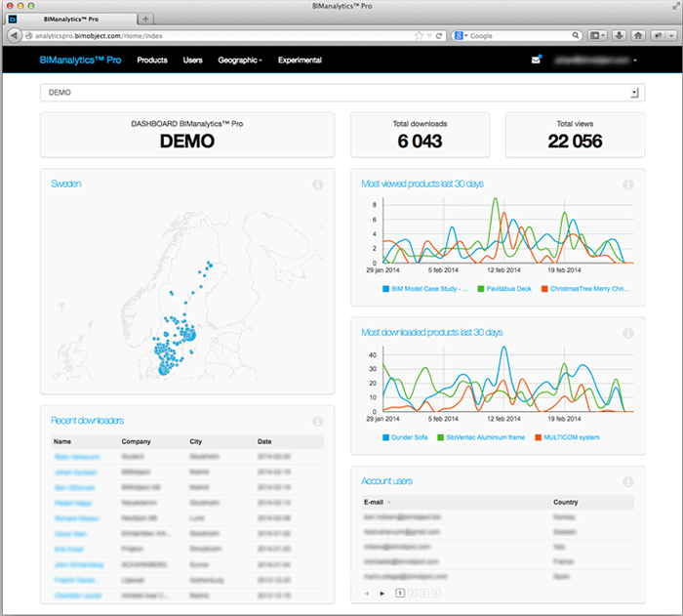This screenshot has height=616, width=683.
Task: Click Total downloads 6 043 card
Action: pyautogui.click(x=420, y=135)
